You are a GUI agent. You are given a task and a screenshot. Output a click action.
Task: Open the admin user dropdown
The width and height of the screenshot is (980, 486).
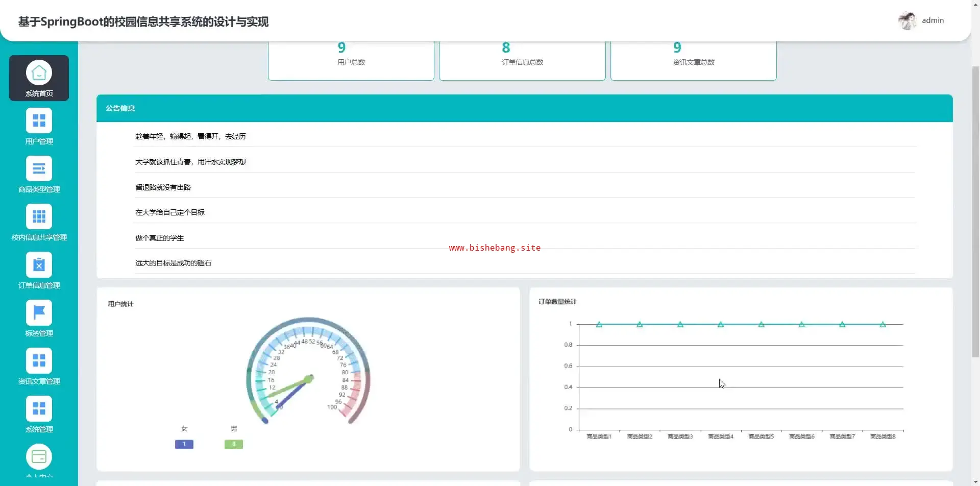coord(933,20)
